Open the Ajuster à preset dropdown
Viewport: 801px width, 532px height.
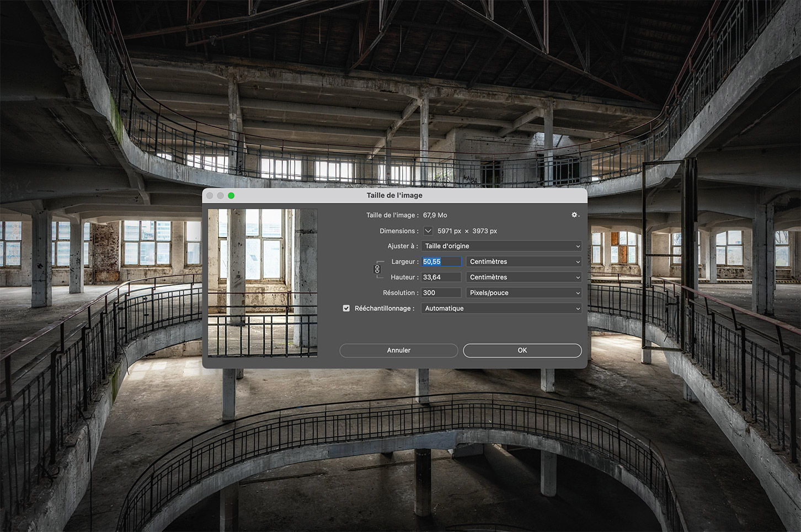(501, 246)
